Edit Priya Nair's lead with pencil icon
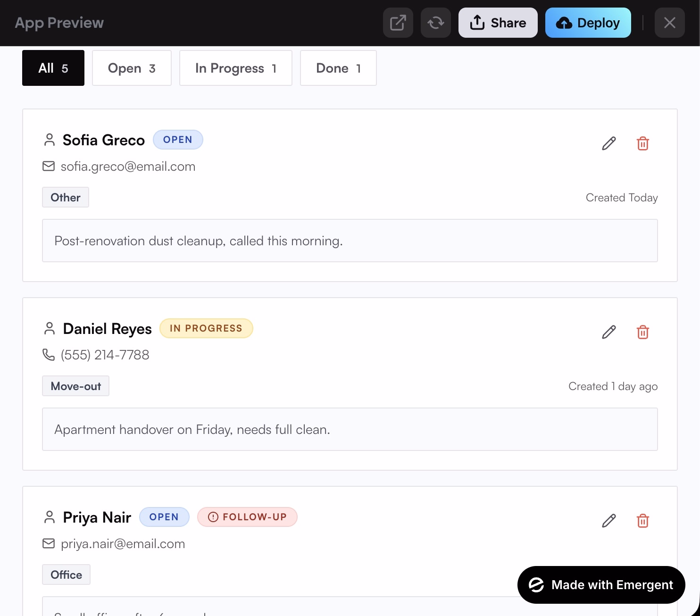Viewport: 700px width, 616px height. pyautogui.click(x=609, y=521)
